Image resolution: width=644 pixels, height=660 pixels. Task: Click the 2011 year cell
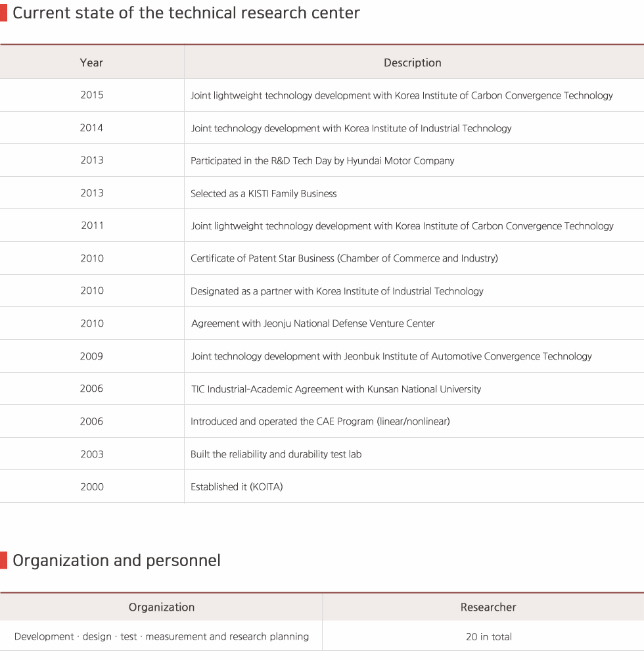tap(92, 225)
